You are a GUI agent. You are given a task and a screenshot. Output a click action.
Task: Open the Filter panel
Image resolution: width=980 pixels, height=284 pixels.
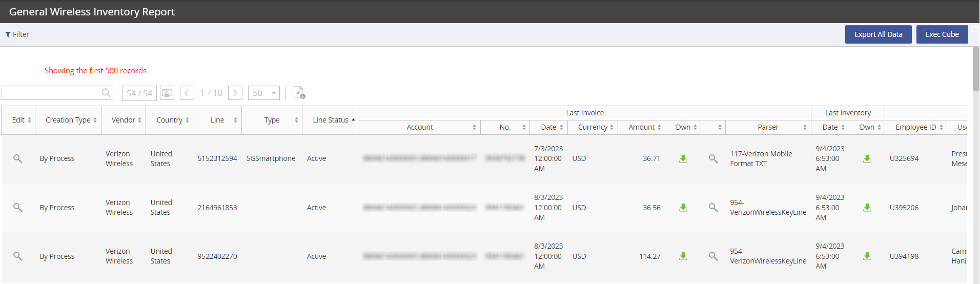coord(17,34)
